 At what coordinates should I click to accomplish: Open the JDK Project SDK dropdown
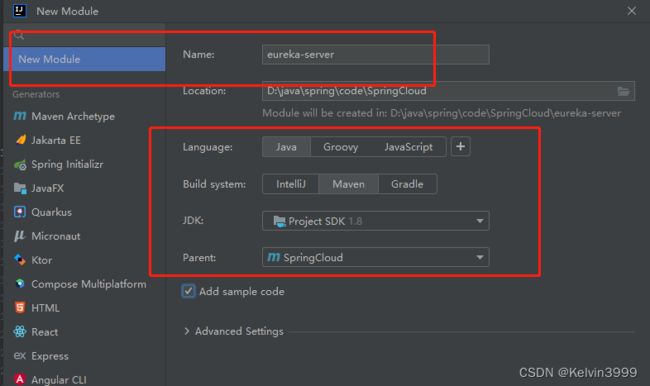coord(376,221)
